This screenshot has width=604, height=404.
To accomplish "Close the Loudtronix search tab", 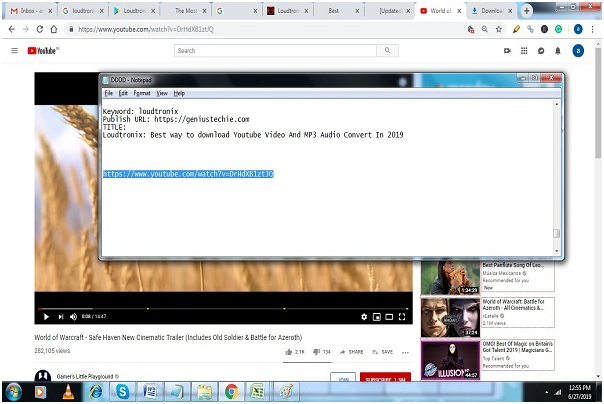I will pyautogui.click(x=102, y=11).
